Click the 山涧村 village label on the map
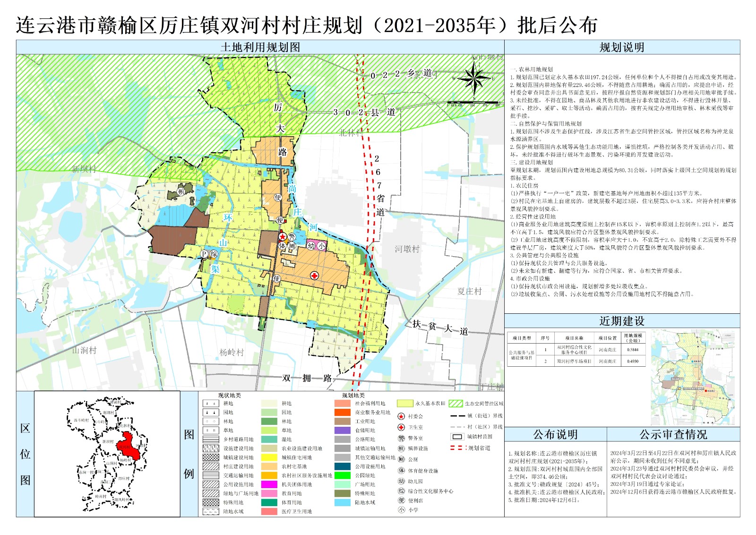Viewport: 756px width, 535px height. 84,350
